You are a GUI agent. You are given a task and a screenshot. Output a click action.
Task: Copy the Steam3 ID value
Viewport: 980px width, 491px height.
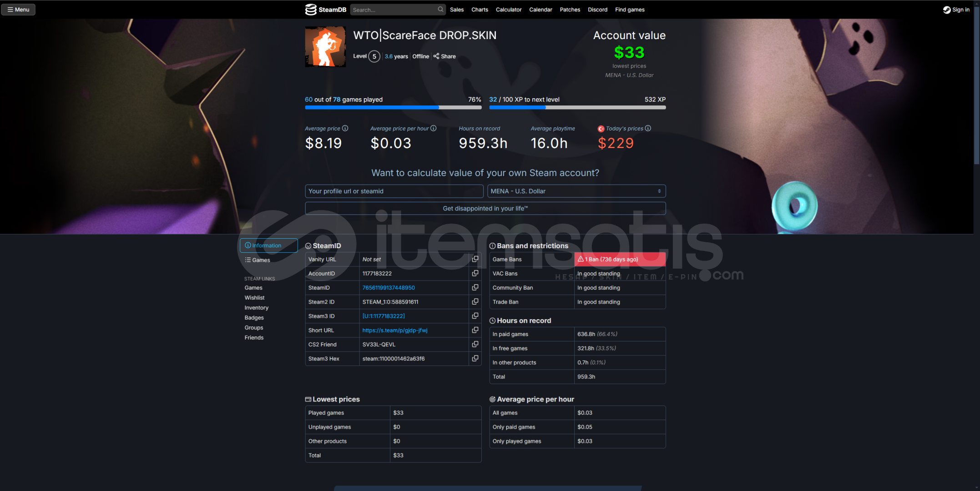(475, 316)
